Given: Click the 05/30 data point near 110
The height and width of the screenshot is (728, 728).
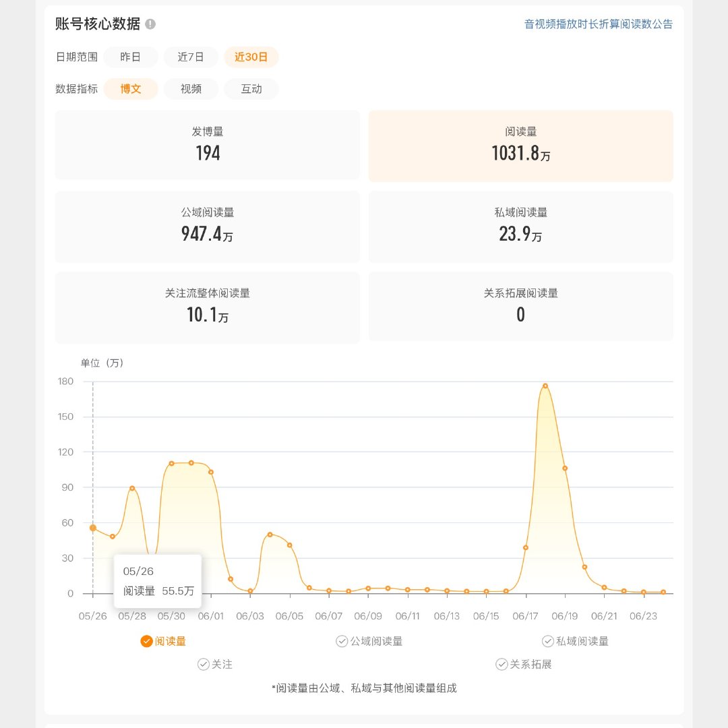Looking at the screenshot, I should pyautogui.click(x=171, y=463).
